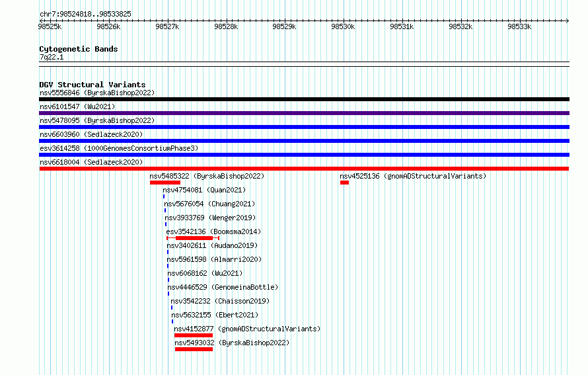This screenshot has width=588, height=375.
Task: Select the red esv3542136 bar with whiskers
Action: pyautogui.click(x=193, y=238)
